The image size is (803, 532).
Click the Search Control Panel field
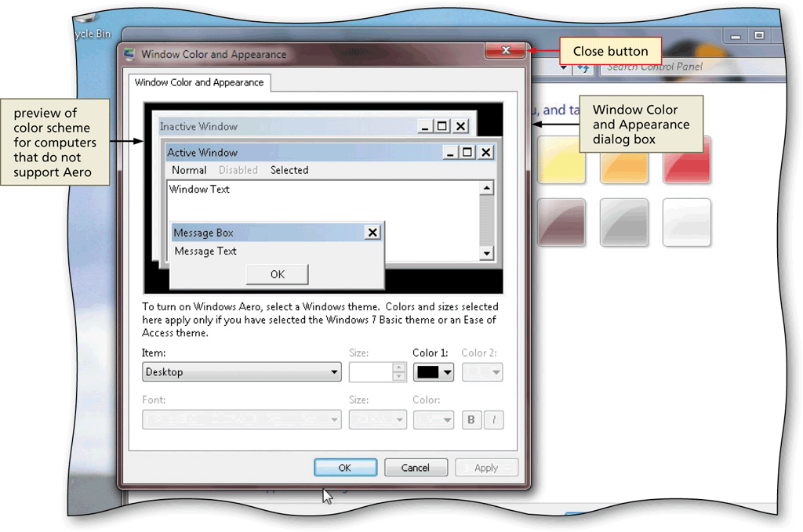pyautogui.click(x=692, y=67)
